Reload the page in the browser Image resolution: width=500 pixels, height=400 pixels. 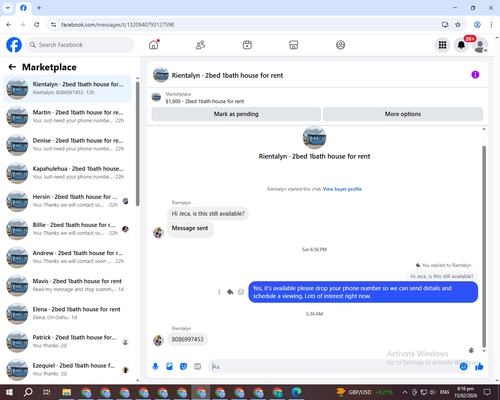tap(37, 24)
